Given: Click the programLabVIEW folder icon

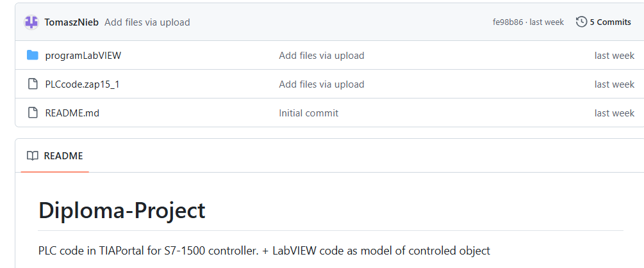Looking at the screenshot, I should click(33, 56).
